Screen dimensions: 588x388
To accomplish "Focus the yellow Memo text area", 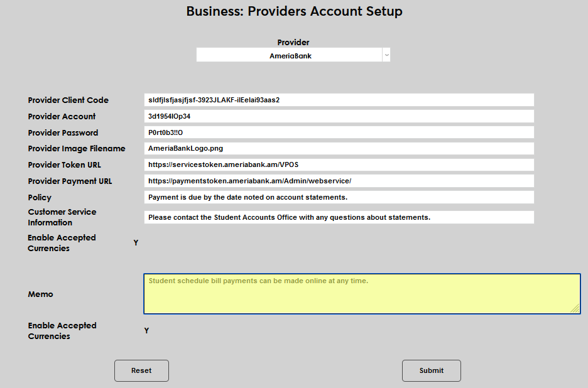I will pyautogui.click(x=361, y=294).
